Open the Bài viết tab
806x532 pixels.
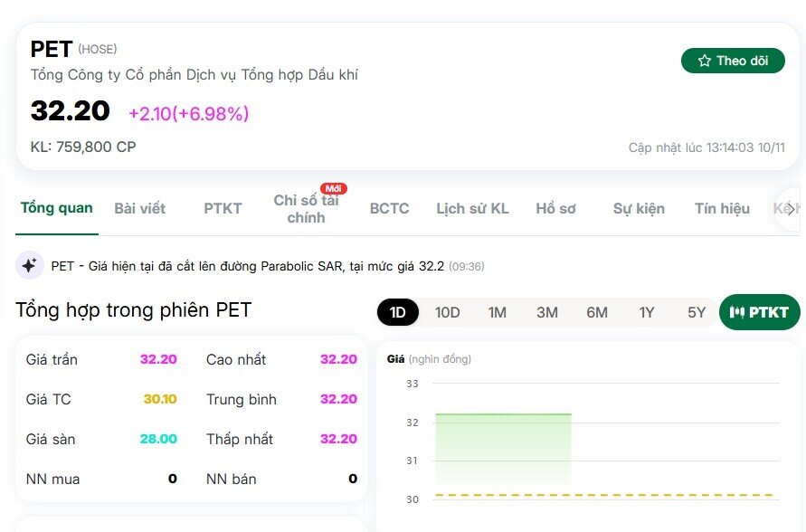click(x=139, y=208)
